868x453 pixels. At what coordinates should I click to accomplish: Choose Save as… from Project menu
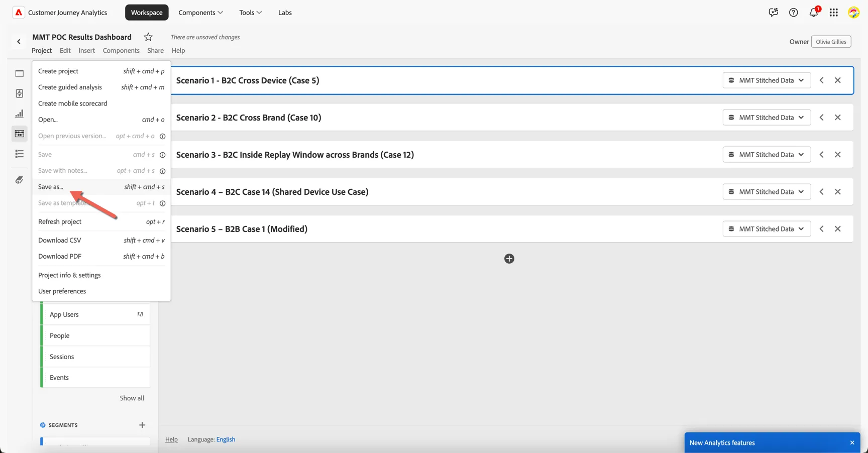pyautogui.click(x=101, y=187)
